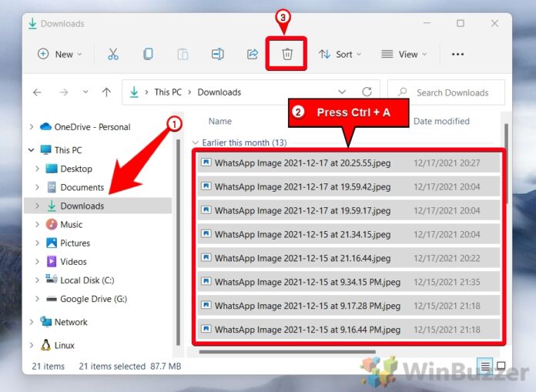Screen dimensions: 536x392
Task: Select Linux in navigation pane
Action: click(64, 345)
